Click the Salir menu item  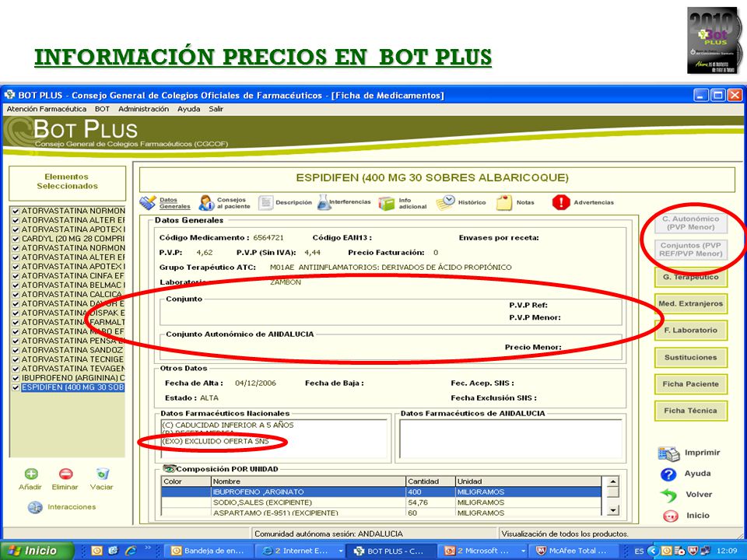[216, 109]
